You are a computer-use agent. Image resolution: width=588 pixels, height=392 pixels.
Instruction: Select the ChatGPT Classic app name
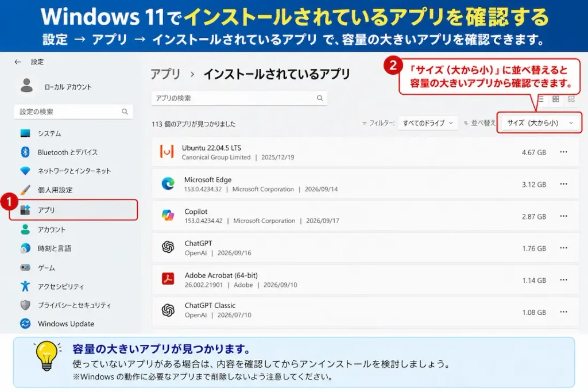coord(210,305)
